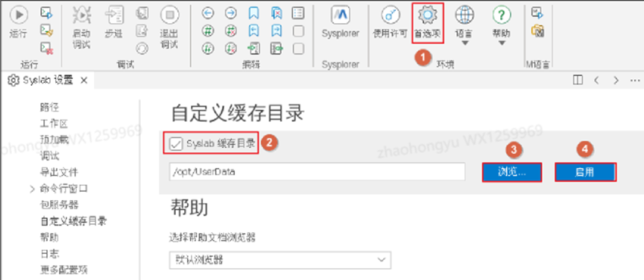Click the terminal icon with blue play arrow in 运行 group
The height and width of the screenshot is (280, 644).
pyautogui.click(x=46, y=13)
